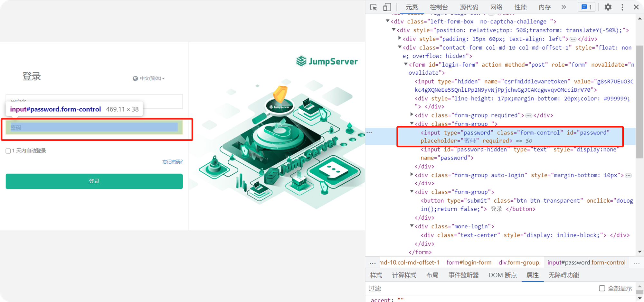Click into the 密码 password field
The height and width of the screenshot is (302, 644).
94,128
